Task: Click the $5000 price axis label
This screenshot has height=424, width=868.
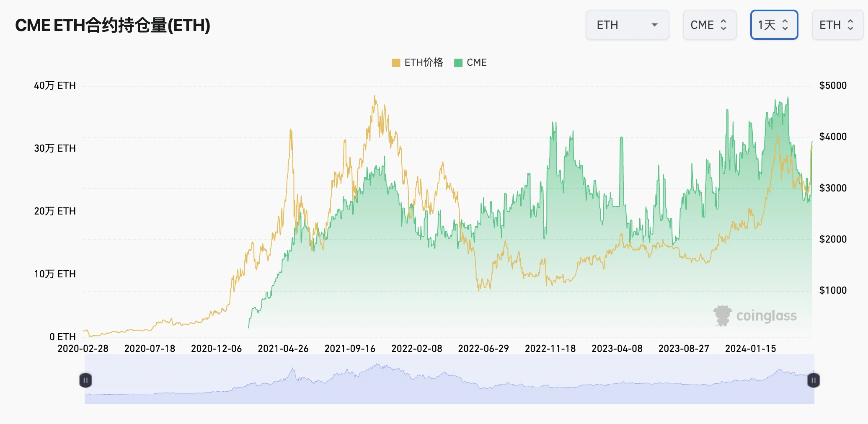Action: (832, 85)
